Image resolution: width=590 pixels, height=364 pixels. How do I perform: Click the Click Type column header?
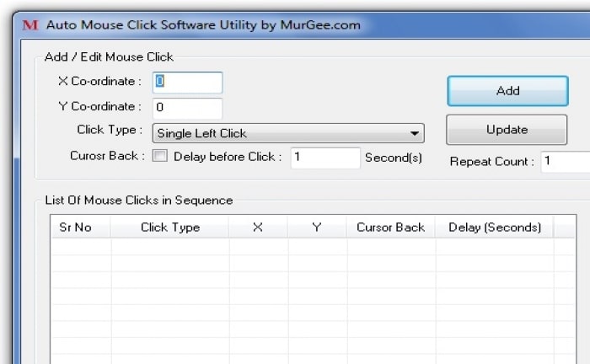tap(169, 227)
